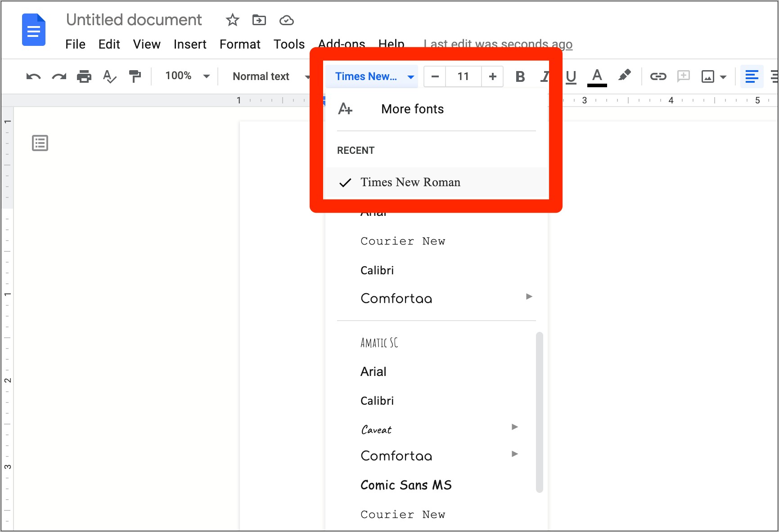779x532 pixels.
Task: Open the Normal text styles dropdown
Action: (271, 76)
